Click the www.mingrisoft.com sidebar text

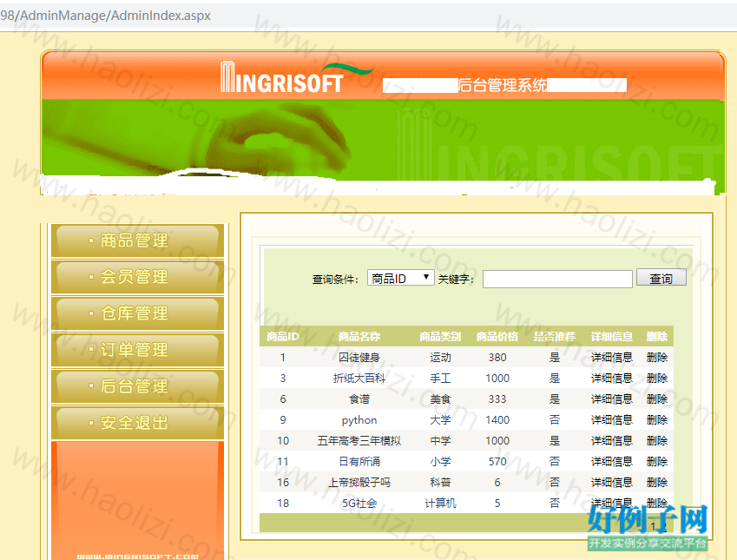pos(137,557)
